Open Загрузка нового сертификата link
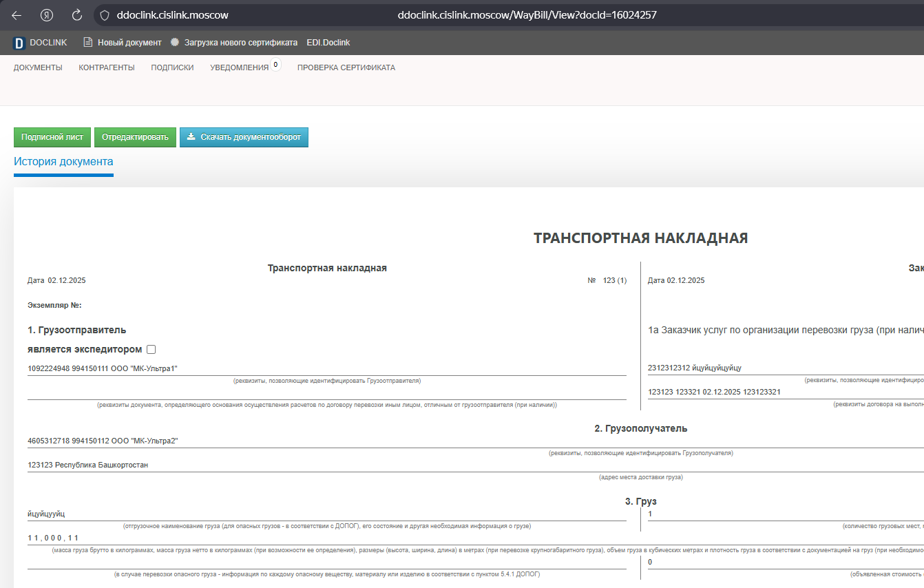 [x=241, y=43]
